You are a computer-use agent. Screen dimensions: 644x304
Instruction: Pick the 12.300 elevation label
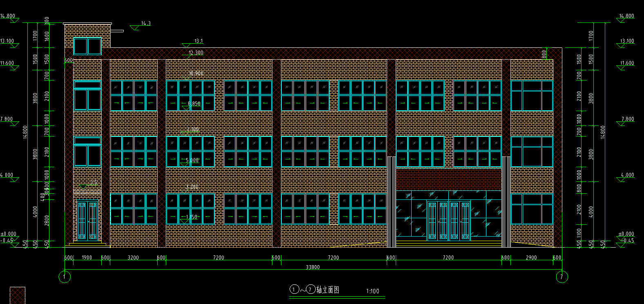[196, 53]
